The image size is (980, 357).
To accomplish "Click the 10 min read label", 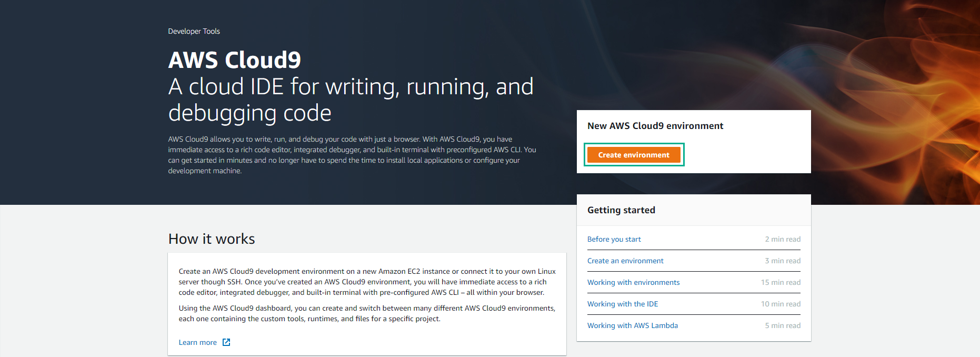I will [780, 304].
